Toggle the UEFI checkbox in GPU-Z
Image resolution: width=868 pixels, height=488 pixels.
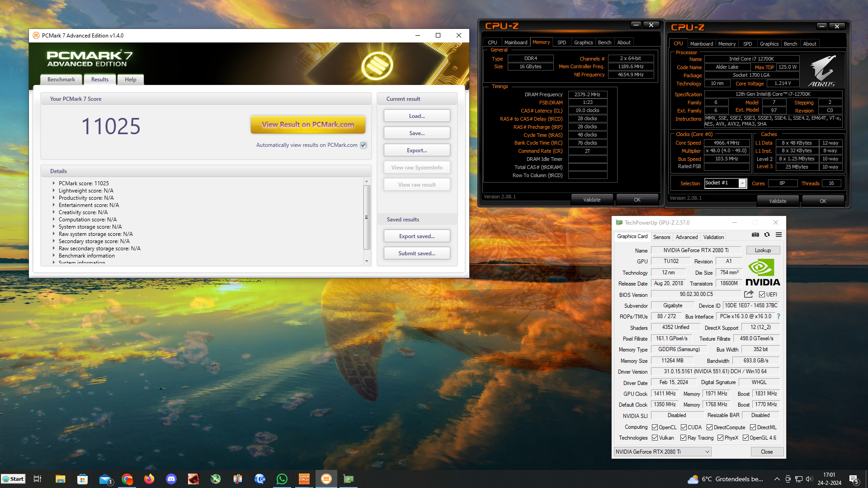762,295
